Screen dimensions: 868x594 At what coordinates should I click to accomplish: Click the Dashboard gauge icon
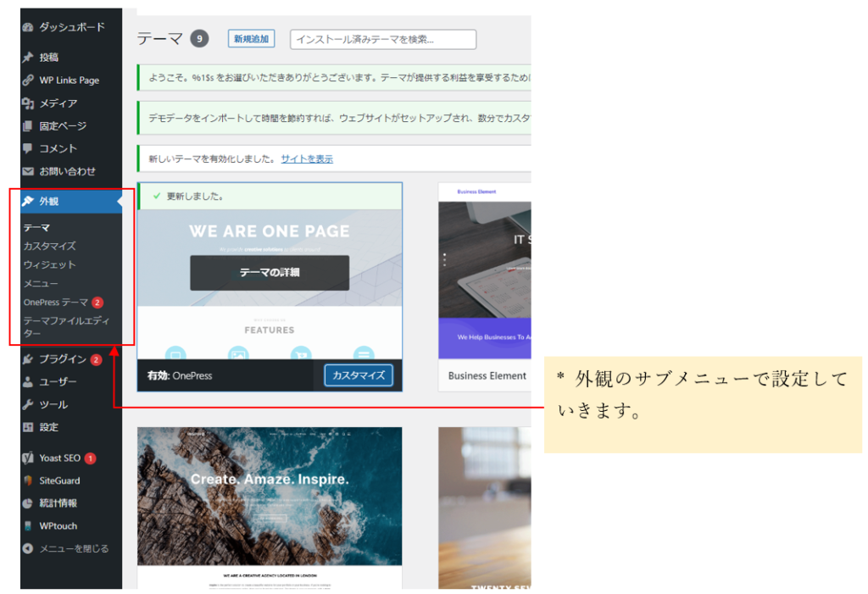point(28,27)
